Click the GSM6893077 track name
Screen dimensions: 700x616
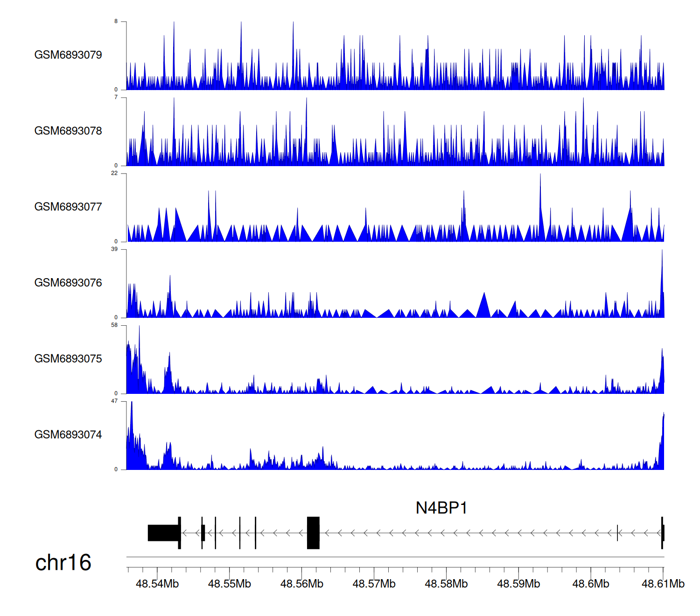tap(68, 207)
